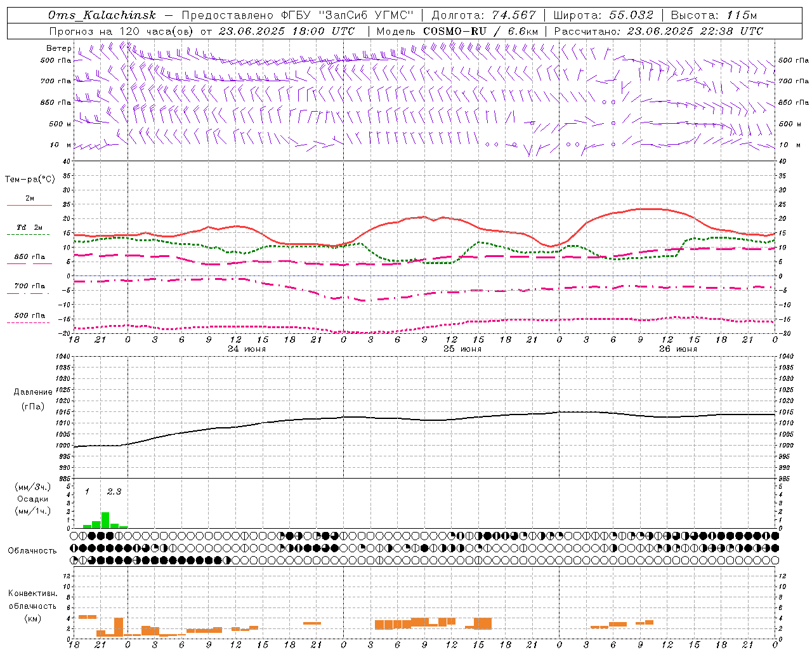Select the elevation label Высота: 115м
The image size is (812, 650).
click(714, 15)
